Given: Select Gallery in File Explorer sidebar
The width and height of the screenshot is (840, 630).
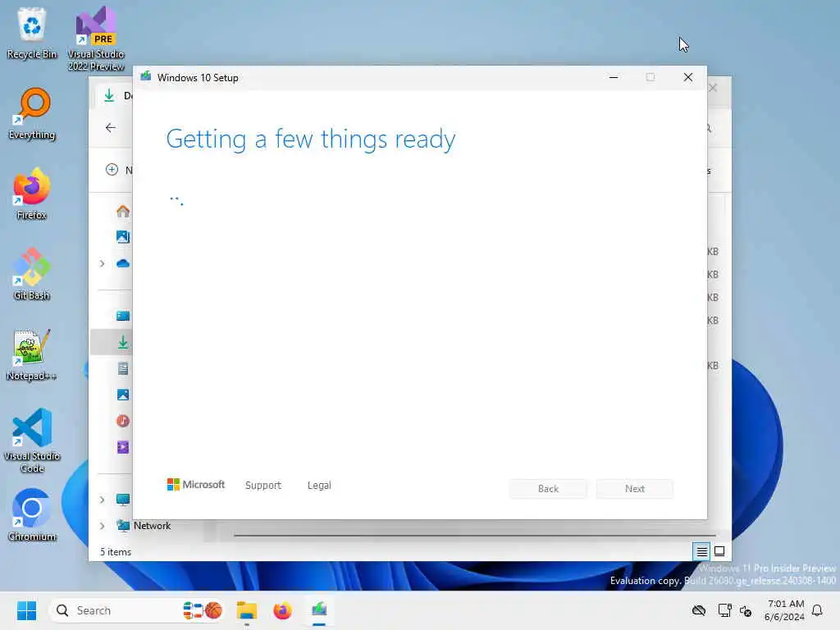Looking at the screenshot, I should [x=123, y=237].
